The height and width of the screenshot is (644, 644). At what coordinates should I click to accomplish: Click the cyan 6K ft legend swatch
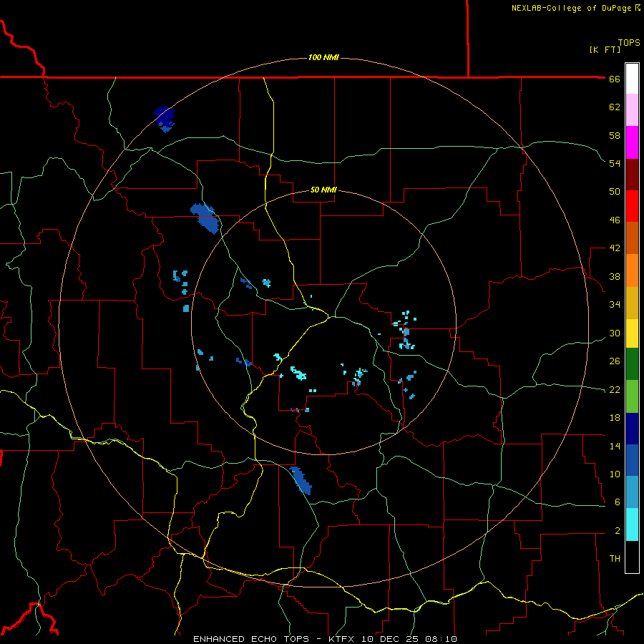point(632,525)
